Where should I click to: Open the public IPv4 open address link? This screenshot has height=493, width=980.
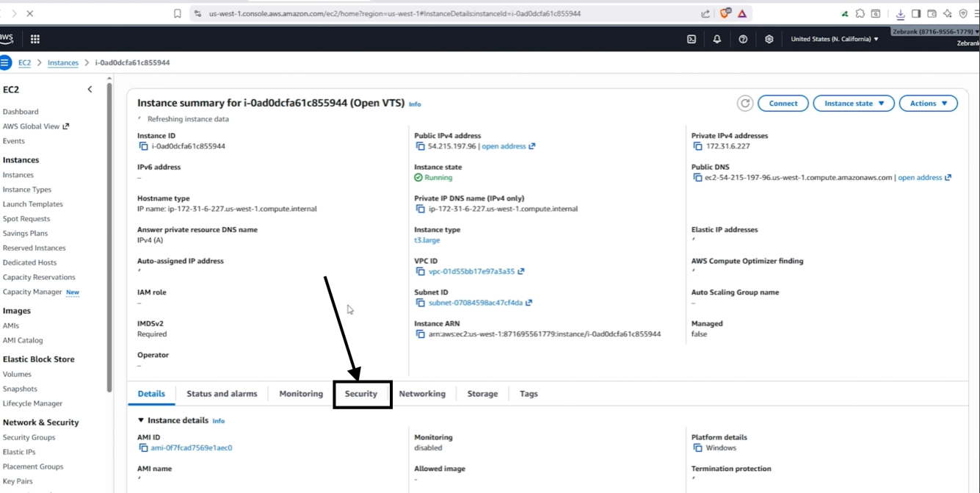point(508,146)
